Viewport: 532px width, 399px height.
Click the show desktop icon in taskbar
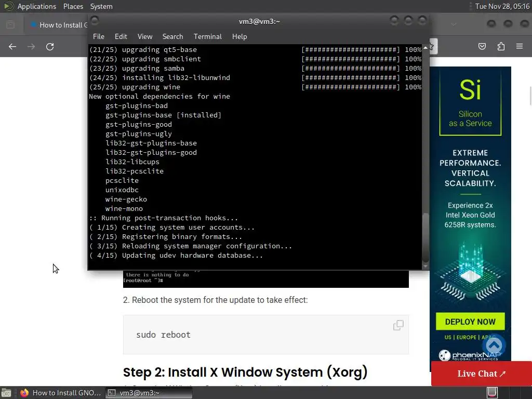click(x=6, y=393)
